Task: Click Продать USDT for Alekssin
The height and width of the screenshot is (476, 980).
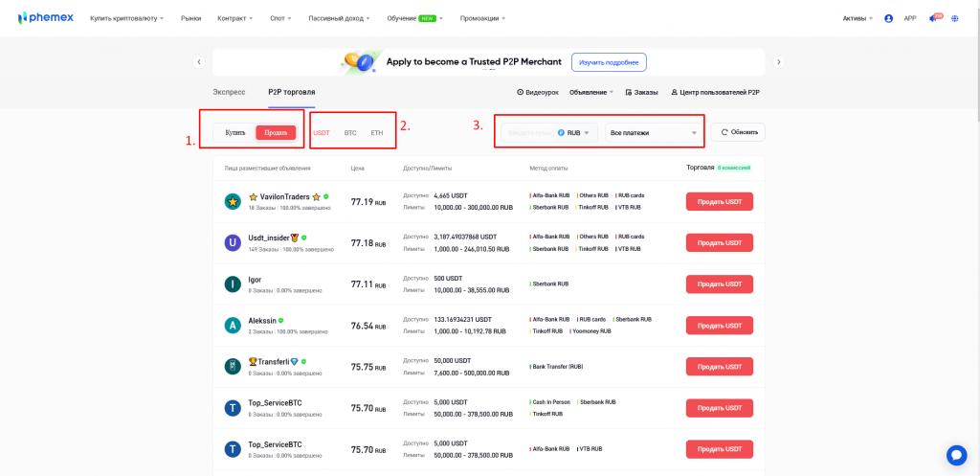Action: coord(720,326)
